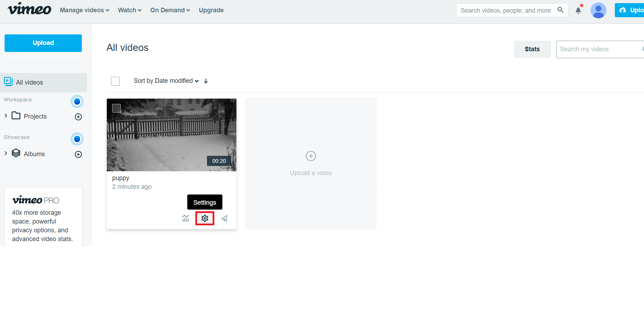Click the 2 minutes ago timestamp
644x319 pixels.
[x=132, y=187]
